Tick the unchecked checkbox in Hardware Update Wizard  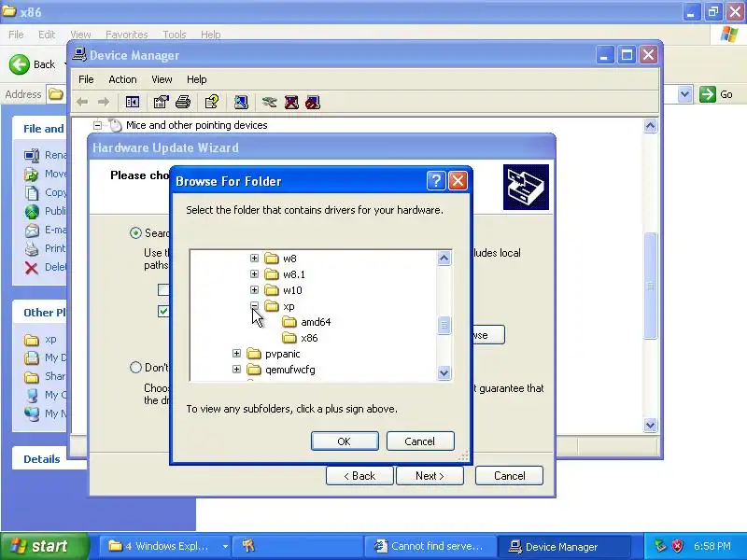[x=163, y=289]
